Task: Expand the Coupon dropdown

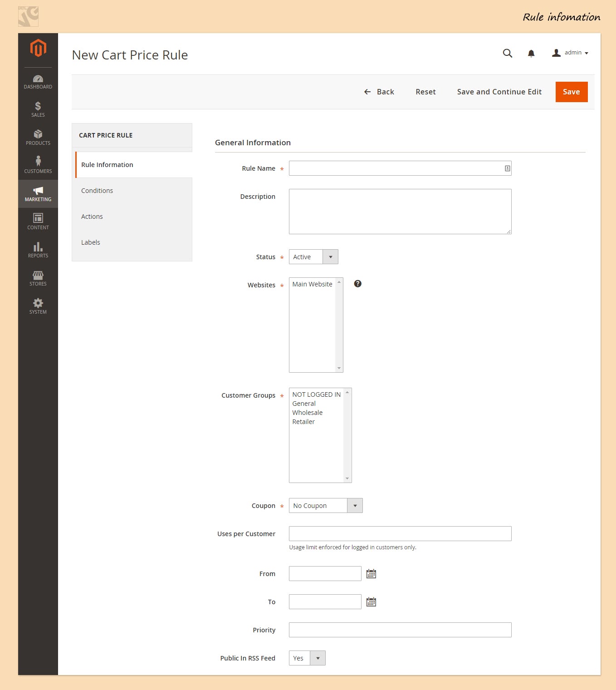Action: (326, 506)
